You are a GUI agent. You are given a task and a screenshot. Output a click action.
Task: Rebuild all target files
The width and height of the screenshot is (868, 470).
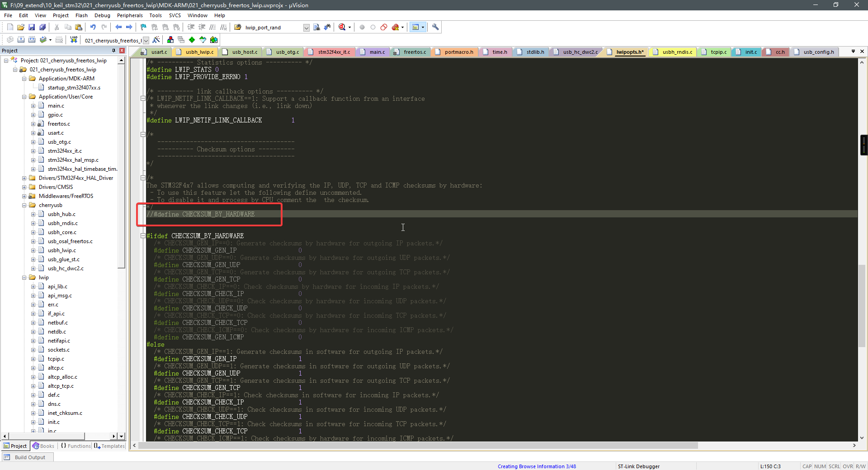tap(32, 40)
